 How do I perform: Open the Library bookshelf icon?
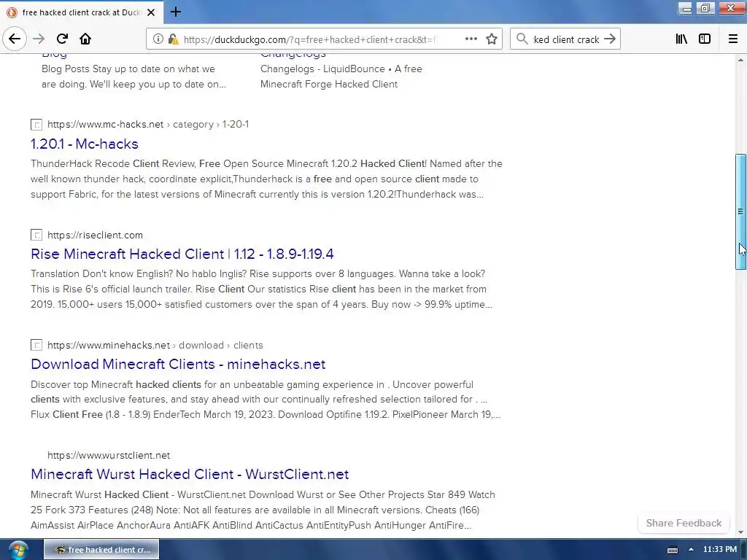click(681, 39)
